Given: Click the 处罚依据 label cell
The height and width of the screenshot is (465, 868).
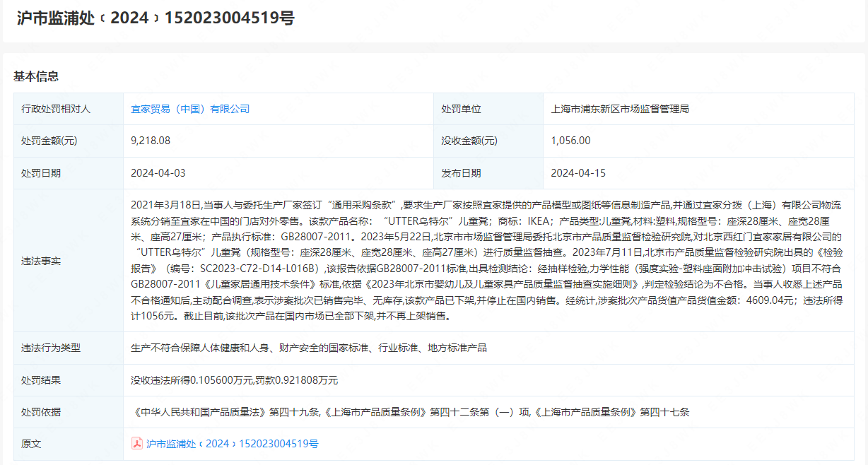Looking at the screenshot, I should (68, 412).
